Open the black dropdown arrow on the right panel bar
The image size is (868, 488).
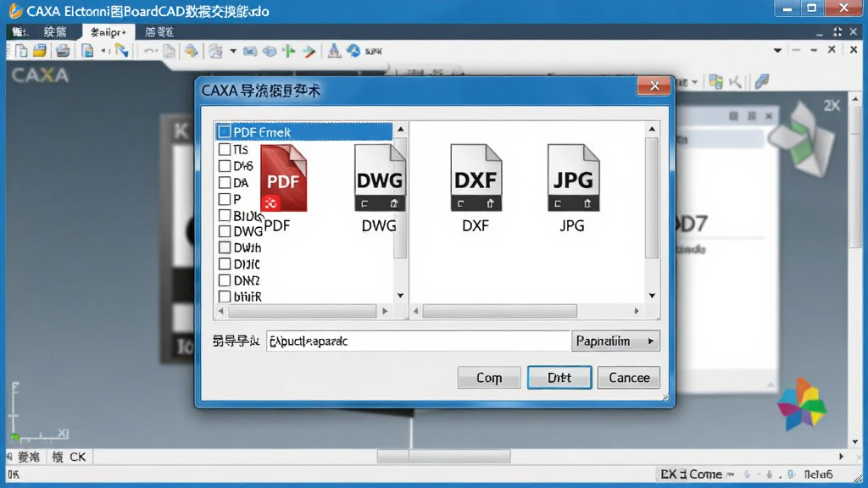coord(777,50)
